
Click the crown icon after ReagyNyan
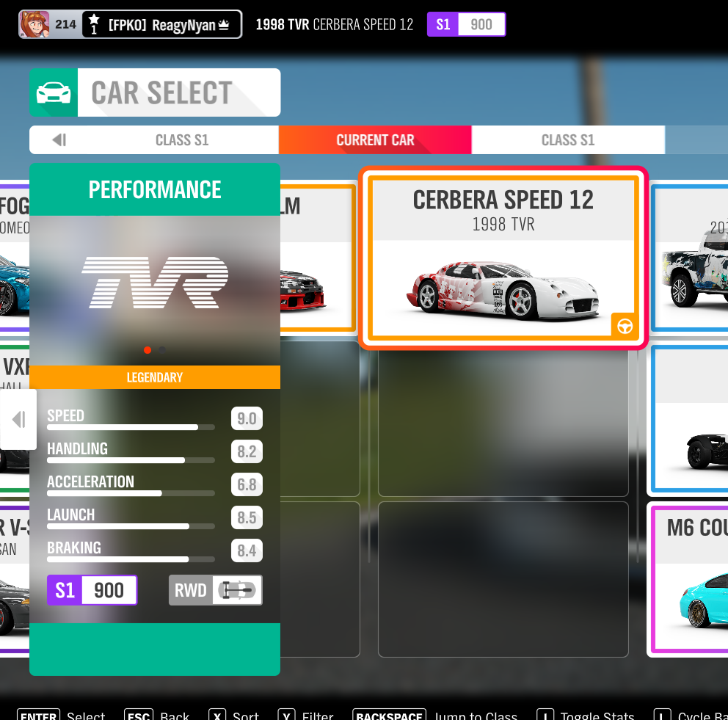coord(224,25)
